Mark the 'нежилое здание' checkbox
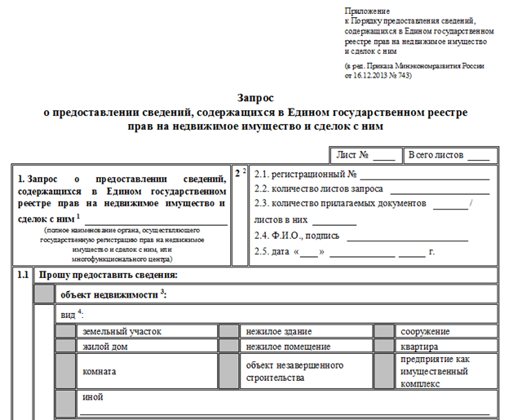 point(229,331)
